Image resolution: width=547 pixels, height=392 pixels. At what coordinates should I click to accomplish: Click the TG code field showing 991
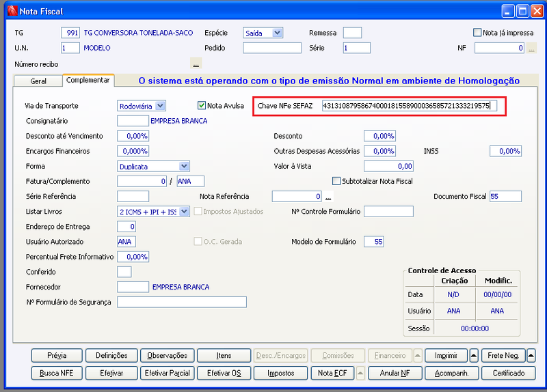coord(70,33)
